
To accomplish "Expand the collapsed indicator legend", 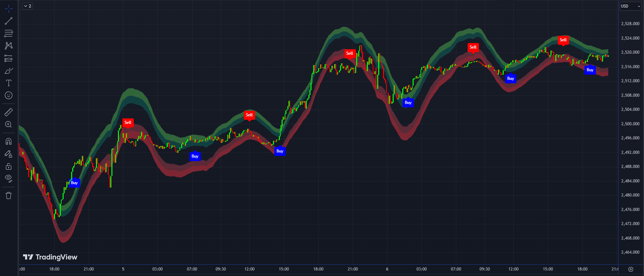I will pos(27,6).
